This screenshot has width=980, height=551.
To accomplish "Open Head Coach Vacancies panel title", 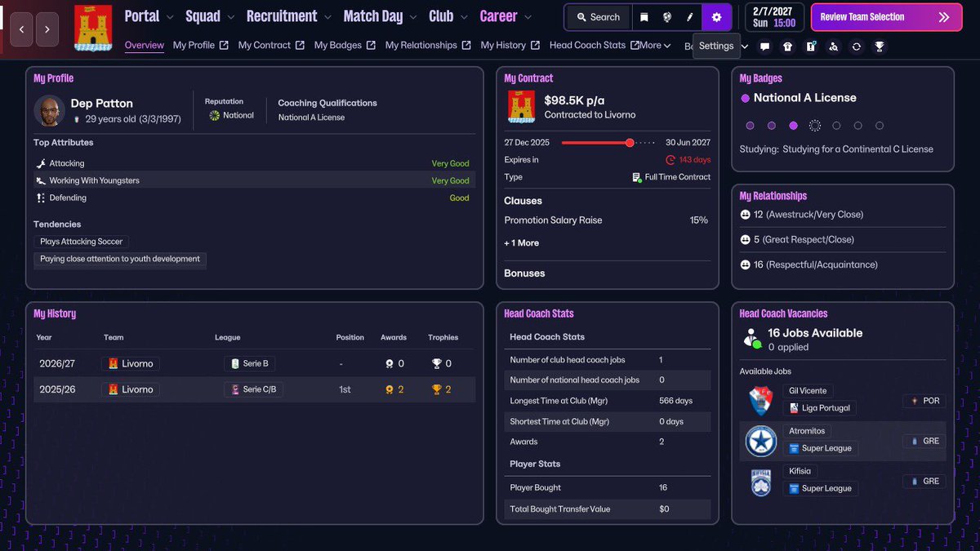I will [783, 313].
